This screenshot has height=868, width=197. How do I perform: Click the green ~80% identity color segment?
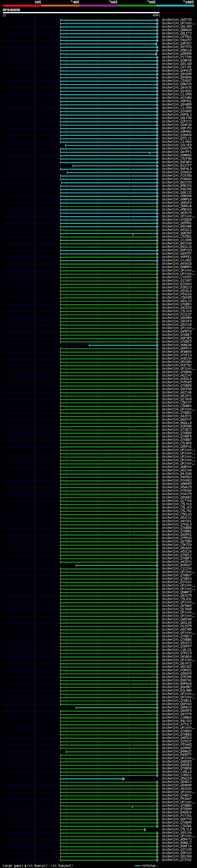click(137, 6)
